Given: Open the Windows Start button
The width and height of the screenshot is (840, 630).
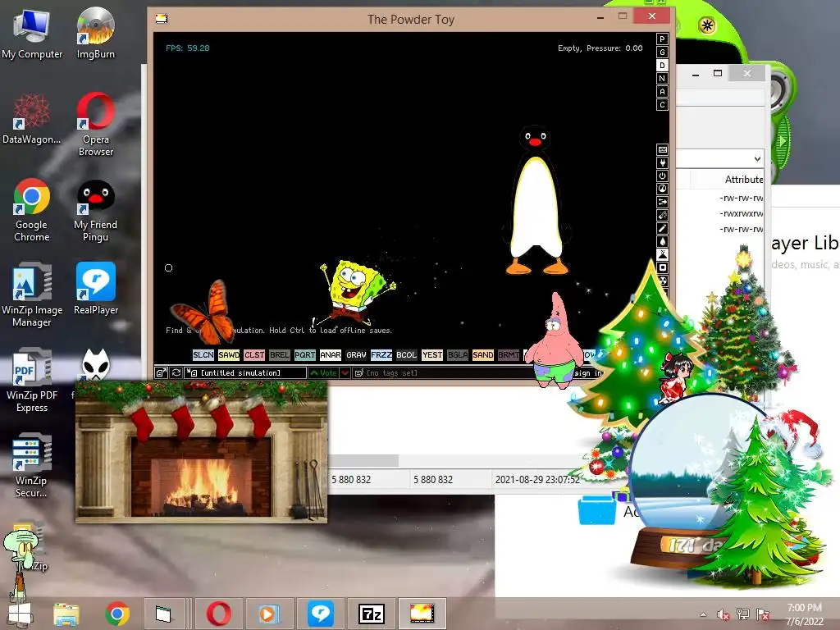Looking at the screenshot, I should [21, 614].
